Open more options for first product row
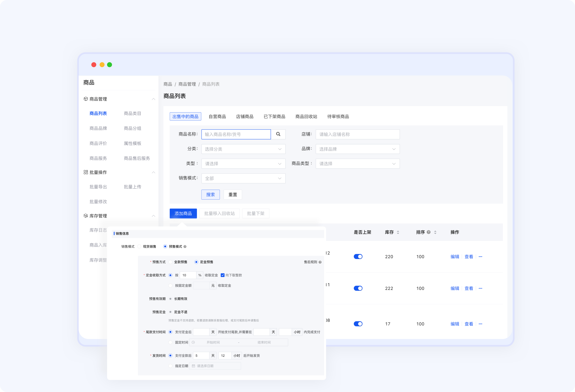The image size is (575, 392). 481,257
